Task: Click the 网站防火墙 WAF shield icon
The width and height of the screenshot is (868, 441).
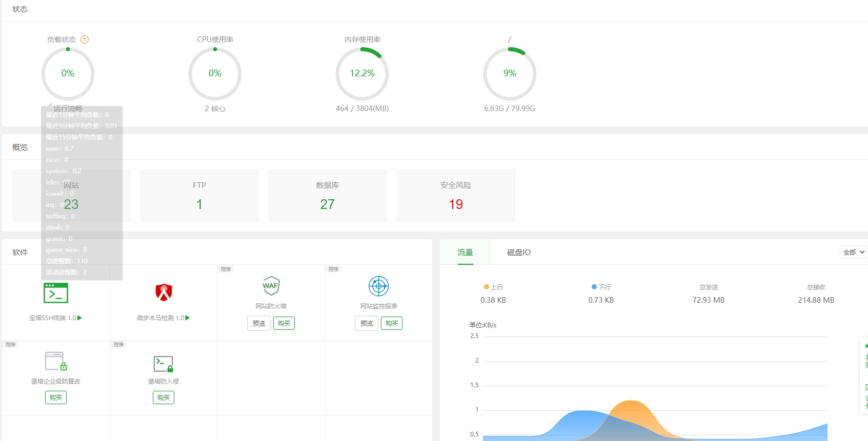Action: tap(271, 286)
